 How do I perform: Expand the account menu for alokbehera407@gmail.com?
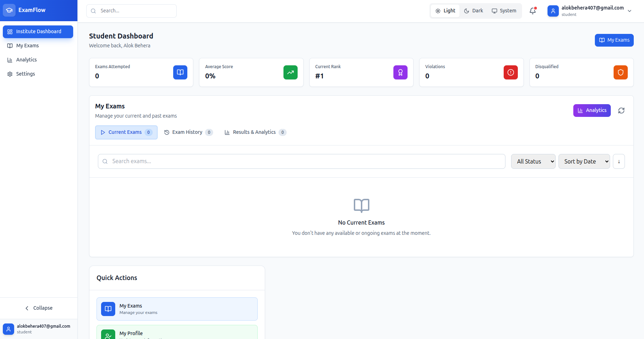[x=630, y=11]
